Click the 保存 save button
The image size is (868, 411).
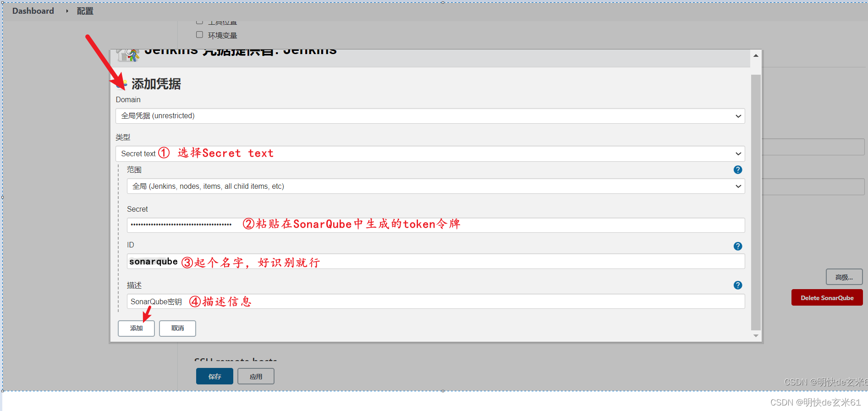pyautogui.click(x=214, y=376)
